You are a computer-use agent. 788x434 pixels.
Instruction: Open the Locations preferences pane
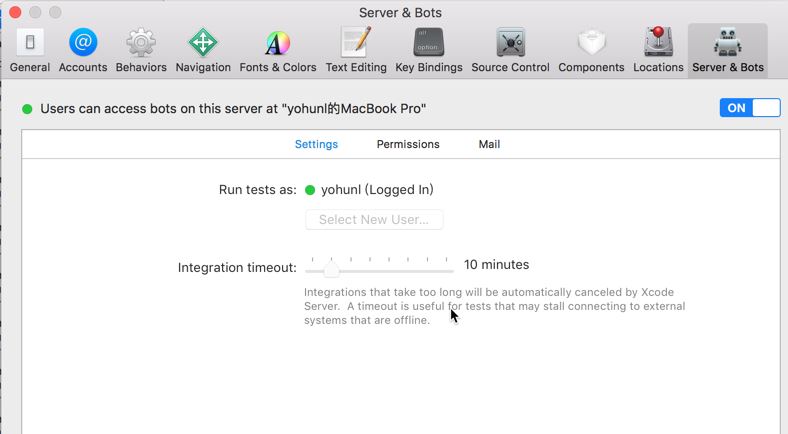[658, 50]
